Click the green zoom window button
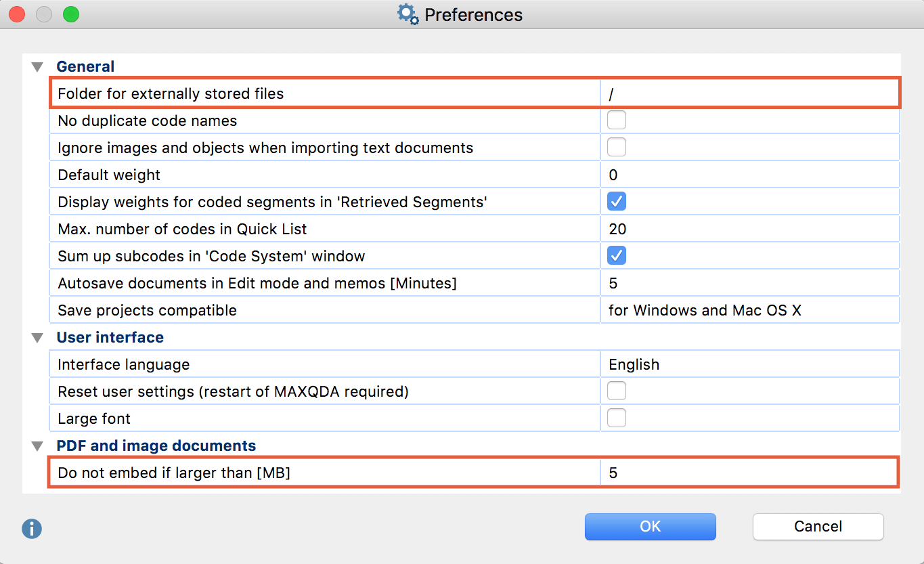 click(71, 14)
